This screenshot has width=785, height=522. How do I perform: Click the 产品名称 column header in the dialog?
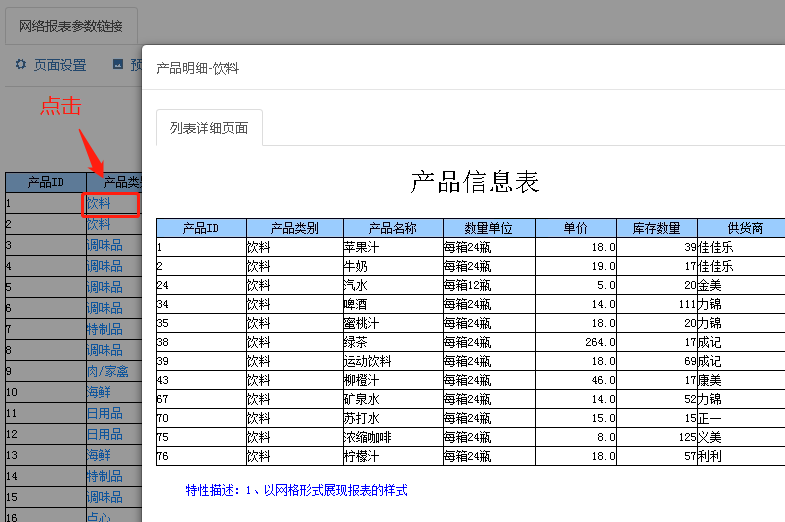point(393,228)
